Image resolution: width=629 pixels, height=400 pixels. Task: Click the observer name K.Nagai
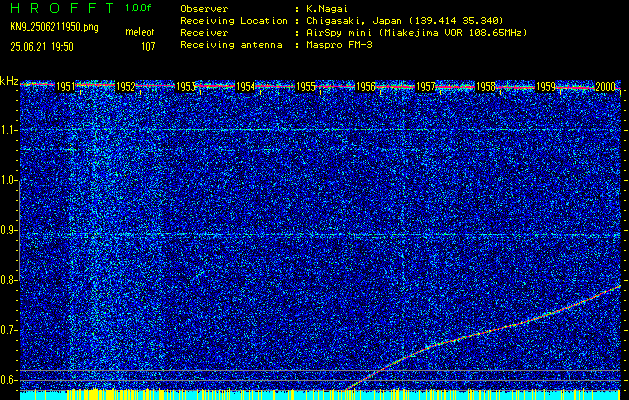click(327, 9)
